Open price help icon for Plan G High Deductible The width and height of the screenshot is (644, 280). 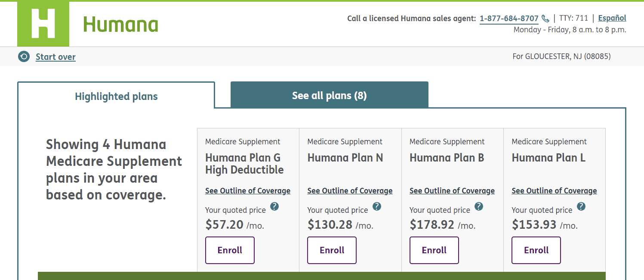(274, 206)
